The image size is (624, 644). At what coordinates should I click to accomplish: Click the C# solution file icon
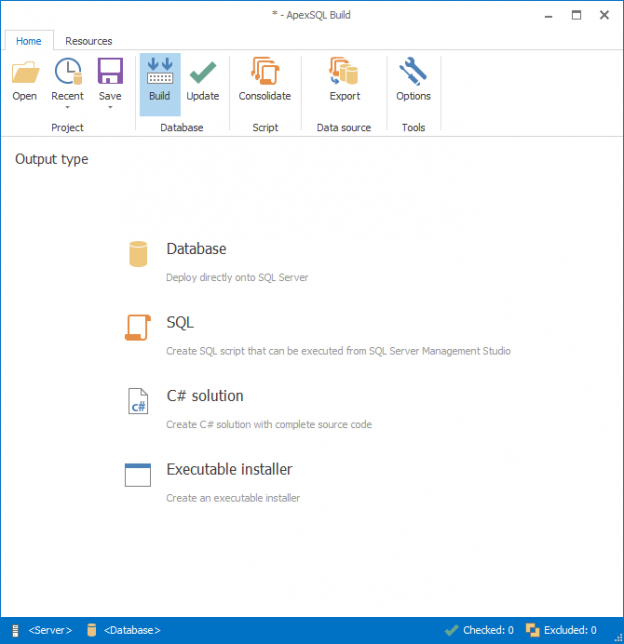pyautogui.click(x=138, y=401)
